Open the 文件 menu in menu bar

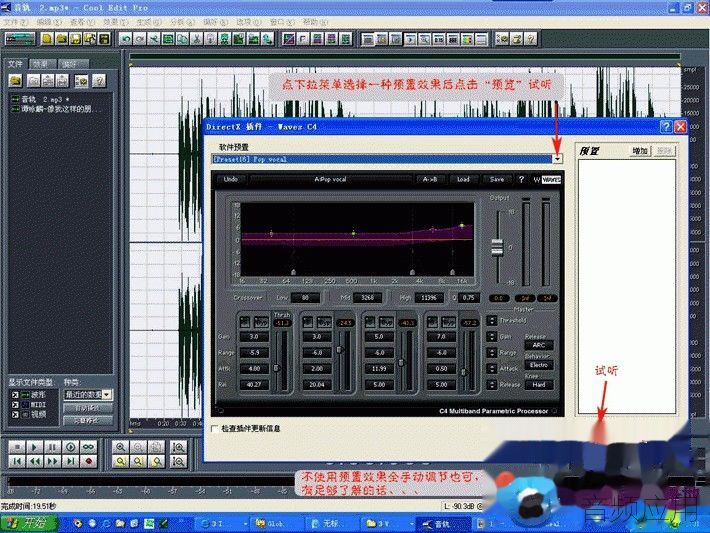[15, 22]
